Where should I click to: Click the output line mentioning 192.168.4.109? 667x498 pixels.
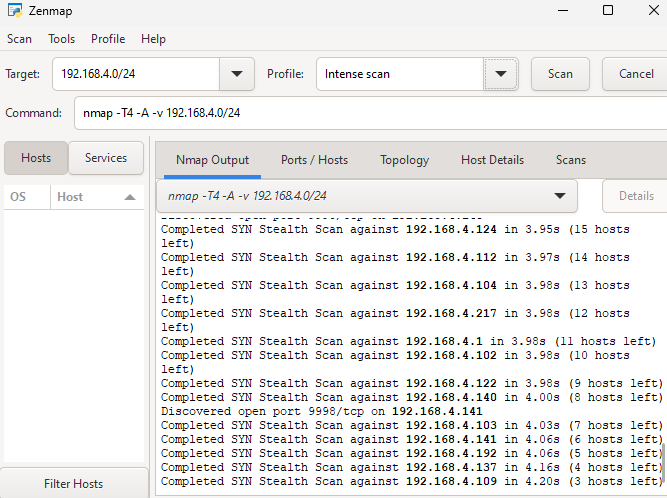click(412, 482)
